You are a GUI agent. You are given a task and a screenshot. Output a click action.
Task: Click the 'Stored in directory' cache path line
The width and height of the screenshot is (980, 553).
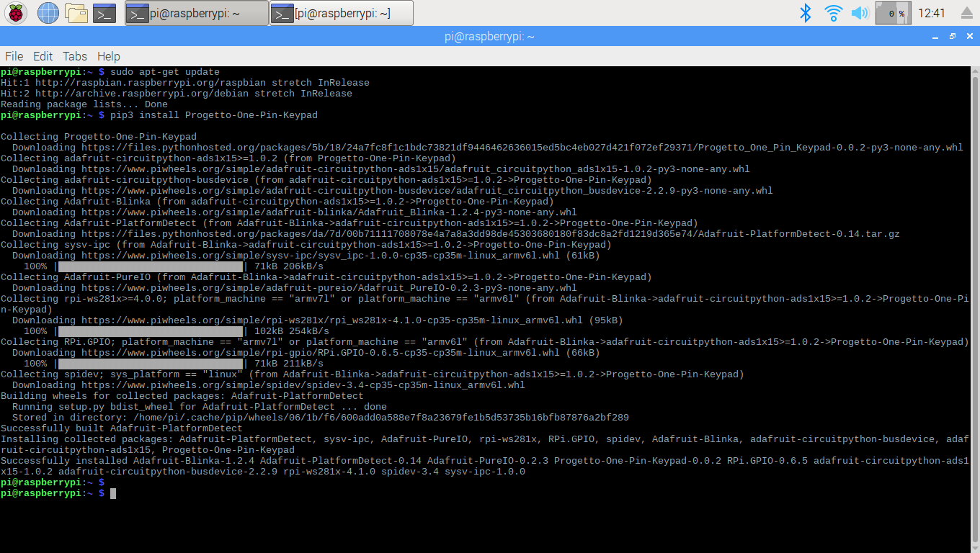[x=321, y=418]
